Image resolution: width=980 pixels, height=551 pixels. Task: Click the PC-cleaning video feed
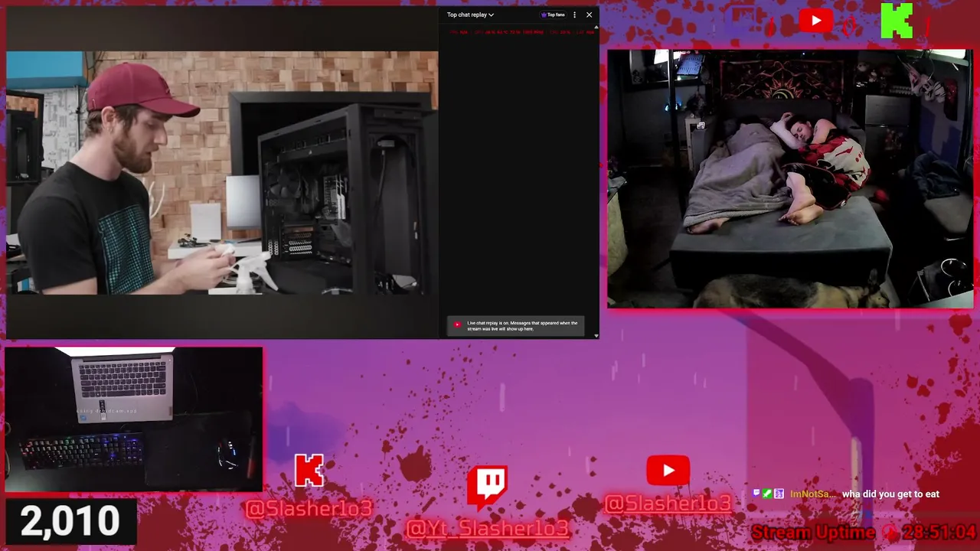click(222, 173)
